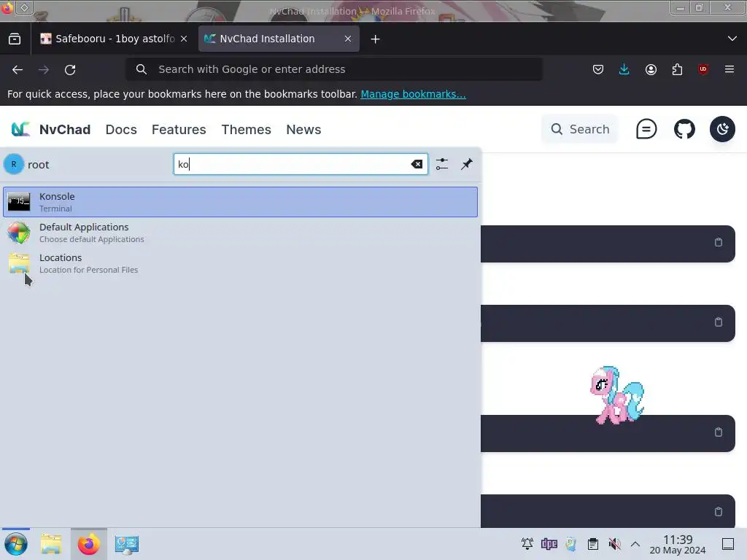Follow the Manage bookmarks link
Screen dimensions: 747x560
point(413,94)
